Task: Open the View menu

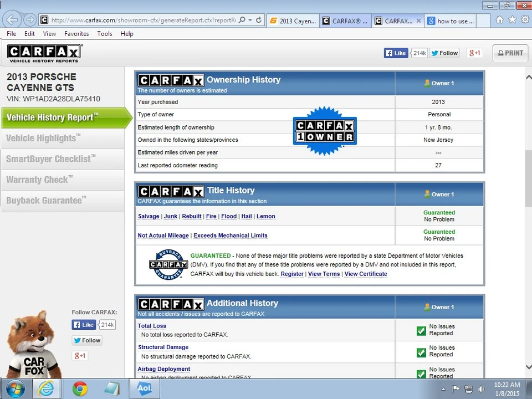Action: click(49, 34)
